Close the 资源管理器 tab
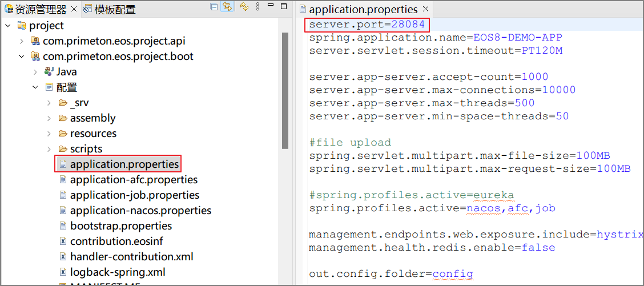This screenshot has width=644, height=286. click(x=74, y=9)
